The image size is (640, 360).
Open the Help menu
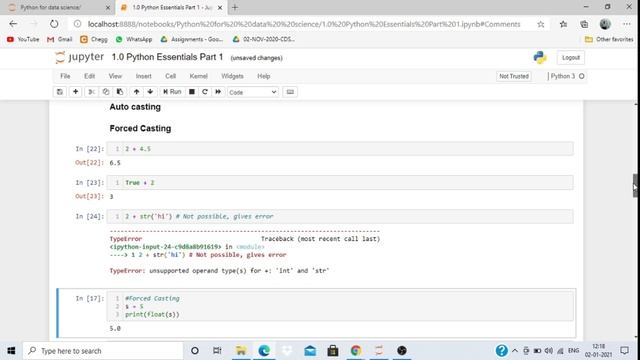(264, 76)
